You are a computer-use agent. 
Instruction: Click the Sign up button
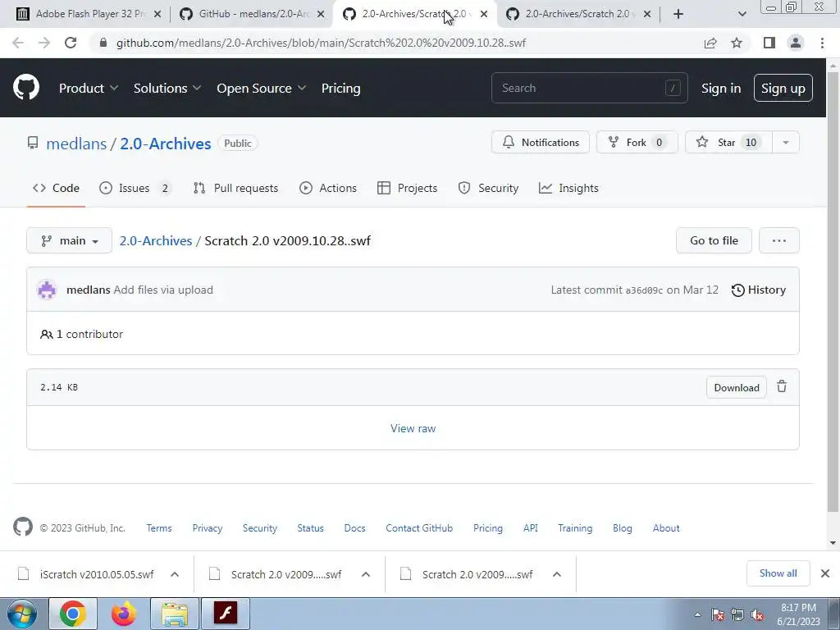pyautogui.click(x=783, y=88)
